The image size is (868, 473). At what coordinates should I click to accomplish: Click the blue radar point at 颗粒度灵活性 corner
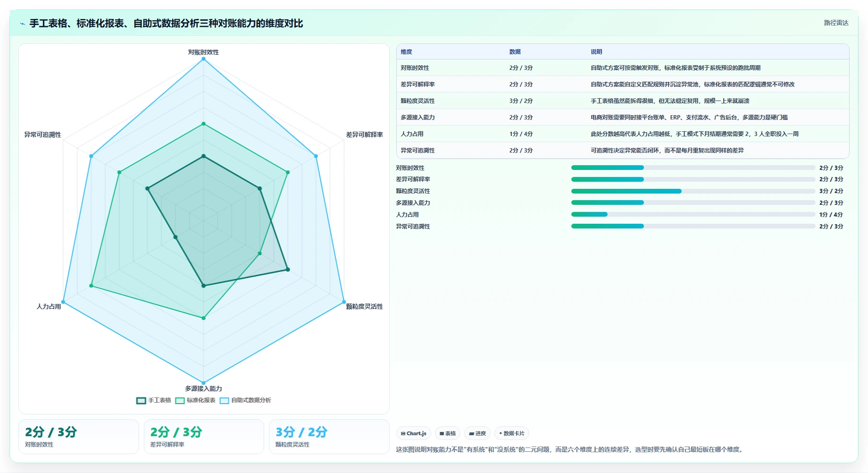[x=344, y=302]
